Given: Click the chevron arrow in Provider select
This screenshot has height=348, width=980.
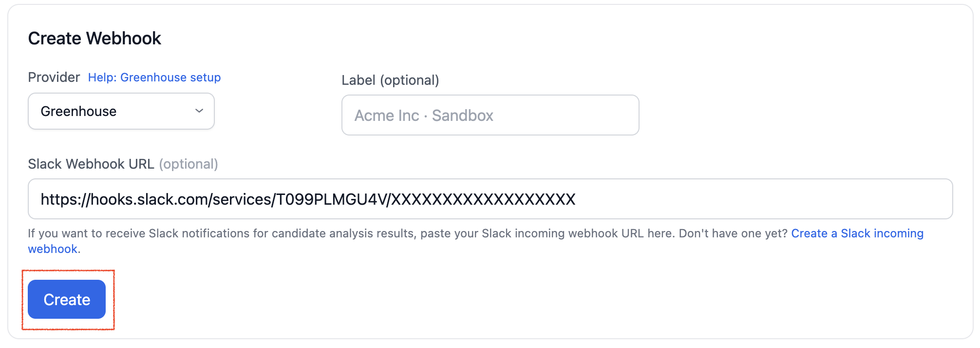Looking at the screenshot, I should tap(199, 111).
